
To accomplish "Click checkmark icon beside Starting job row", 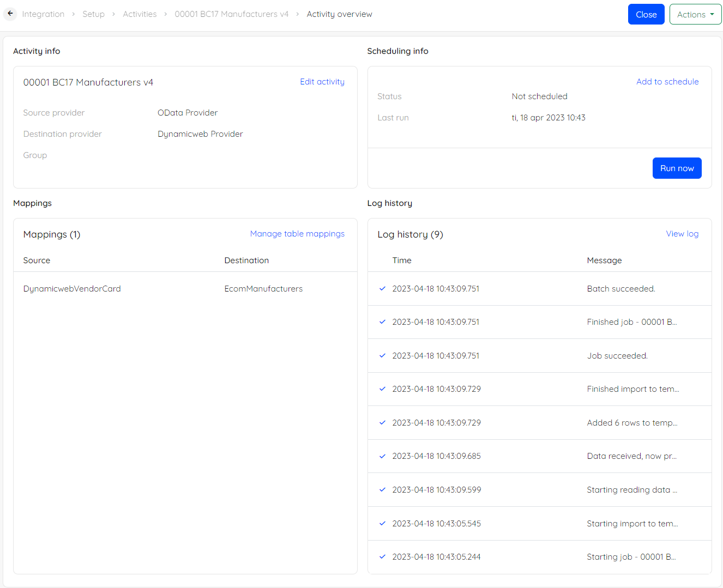I will 382,557.
